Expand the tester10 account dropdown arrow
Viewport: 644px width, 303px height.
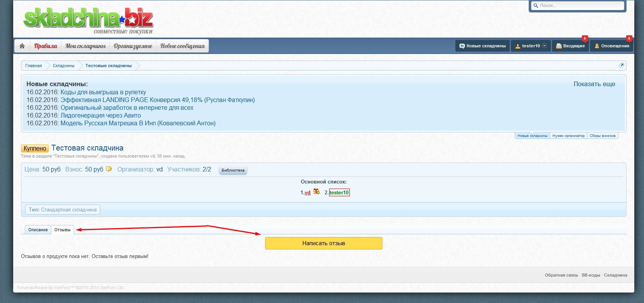point(544,46)
